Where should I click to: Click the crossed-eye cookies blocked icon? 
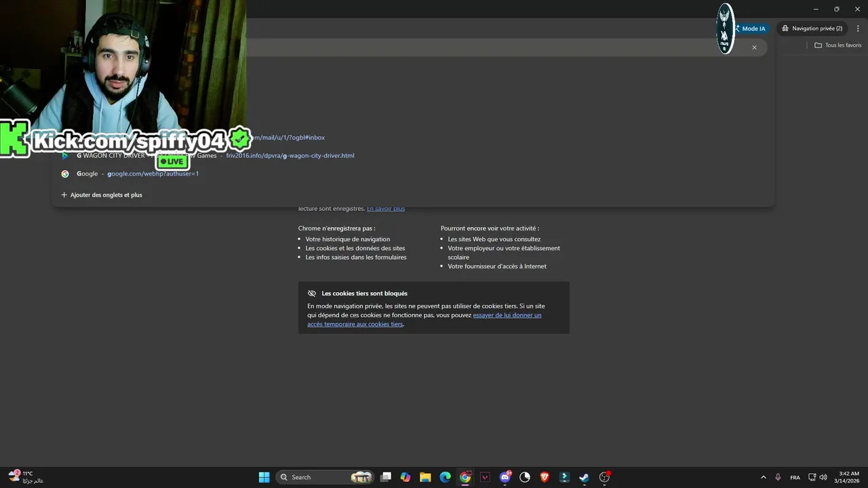point(312,293)
